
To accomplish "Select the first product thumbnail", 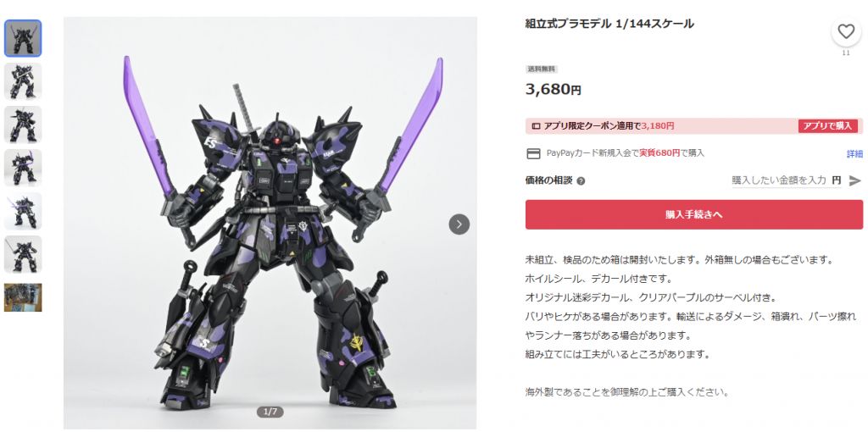I will coord(23,38).
